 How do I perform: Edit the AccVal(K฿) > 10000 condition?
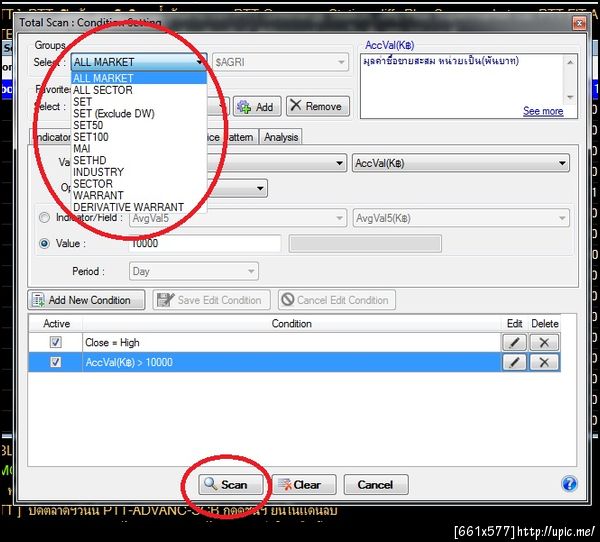(514, 362)
